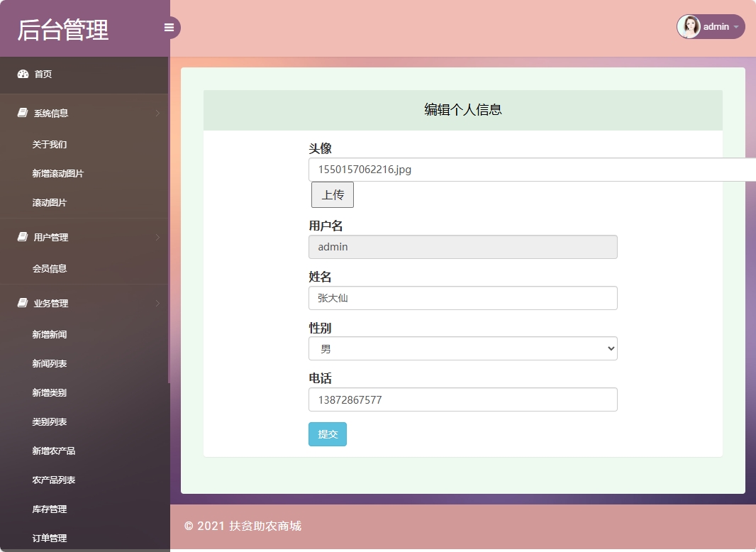756x552 pixels.
Task: Collapse 系统信息 using its chevron arrow
Action: pos(157,113)
